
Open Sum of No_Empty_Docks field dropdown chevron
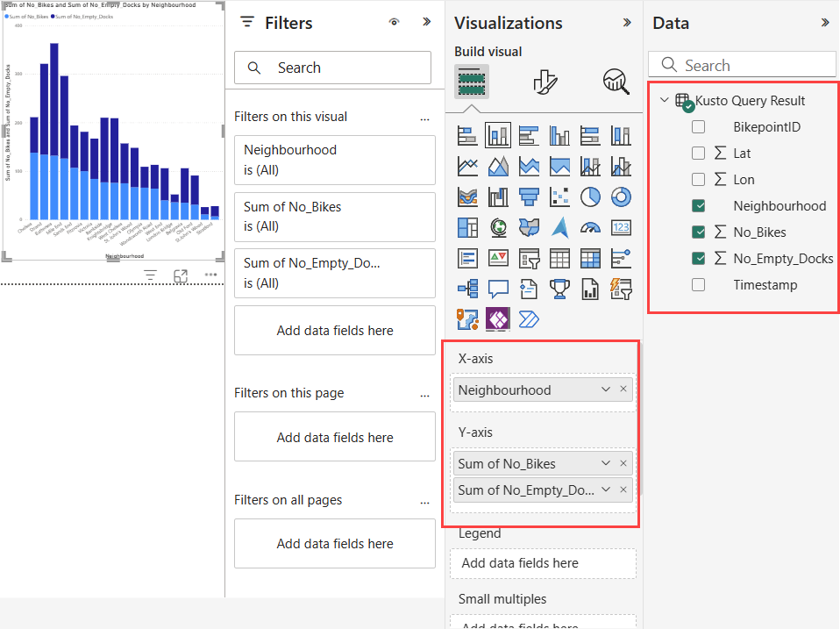coord(605,490)
